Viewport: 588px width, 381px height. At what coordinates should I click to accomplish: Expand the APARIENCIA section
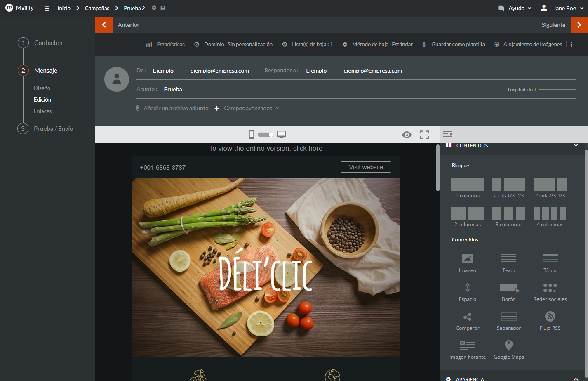[x=576, y=379]
